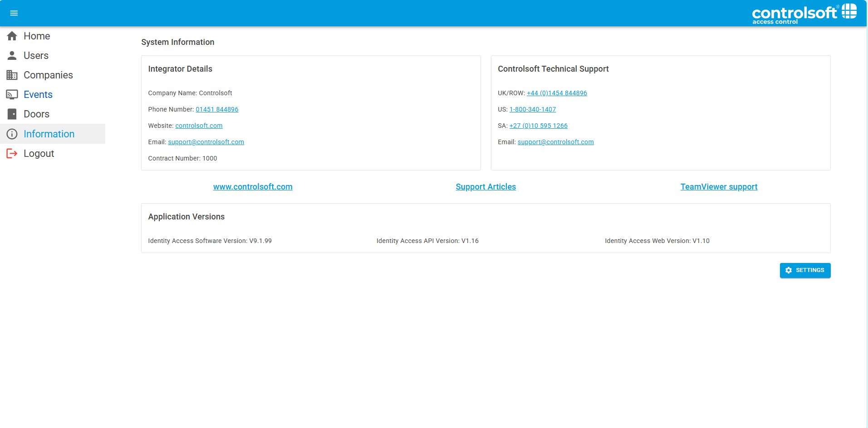Launch the TeamViewer support link

(x=719, y=187)
